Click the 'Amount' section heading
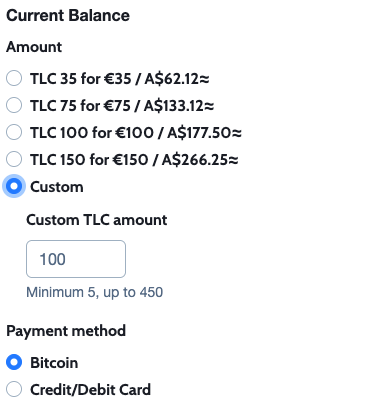 (34, 47)
